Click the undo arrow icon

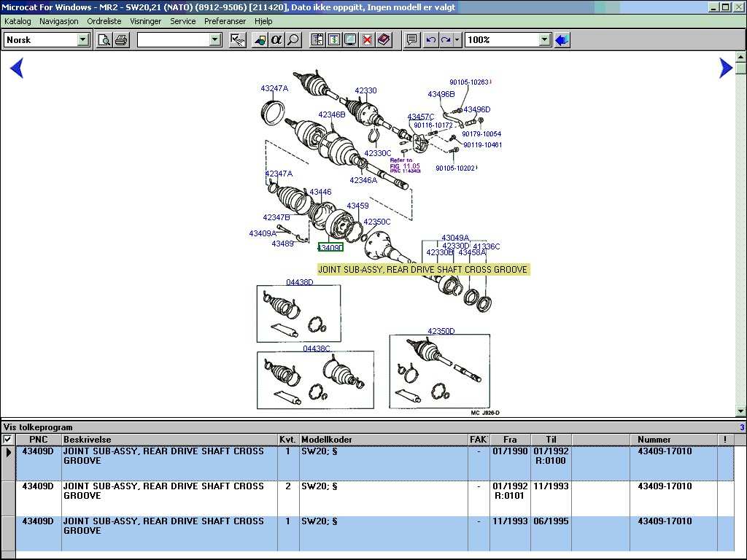tap(430, 40)
